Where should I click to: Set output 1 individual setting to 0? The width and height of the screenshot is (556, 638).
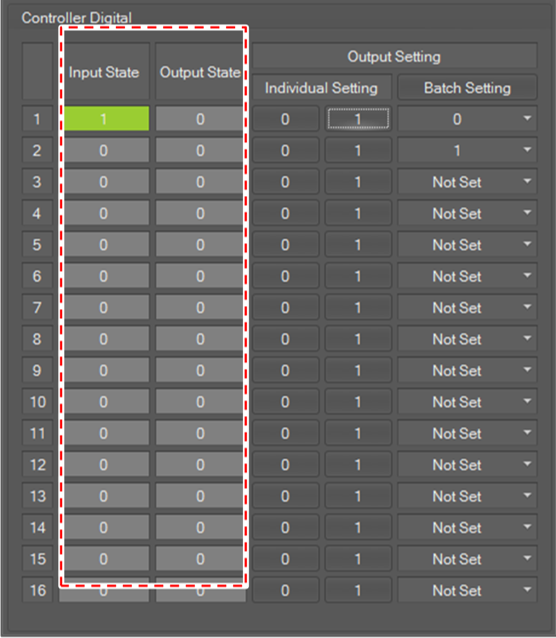(x=285, y=119)
